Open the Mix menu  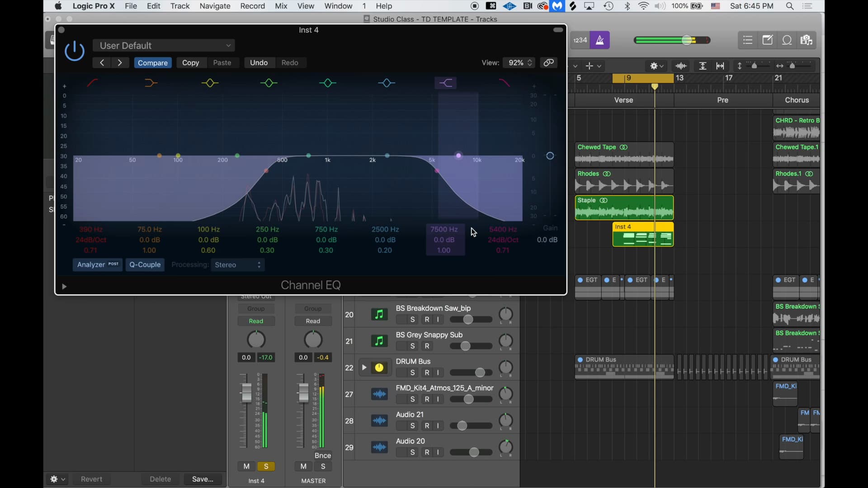click(x=281, y=6)
